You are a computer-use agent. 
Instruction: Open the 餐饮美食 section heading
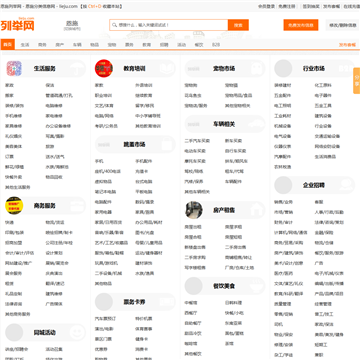[224, 286]
